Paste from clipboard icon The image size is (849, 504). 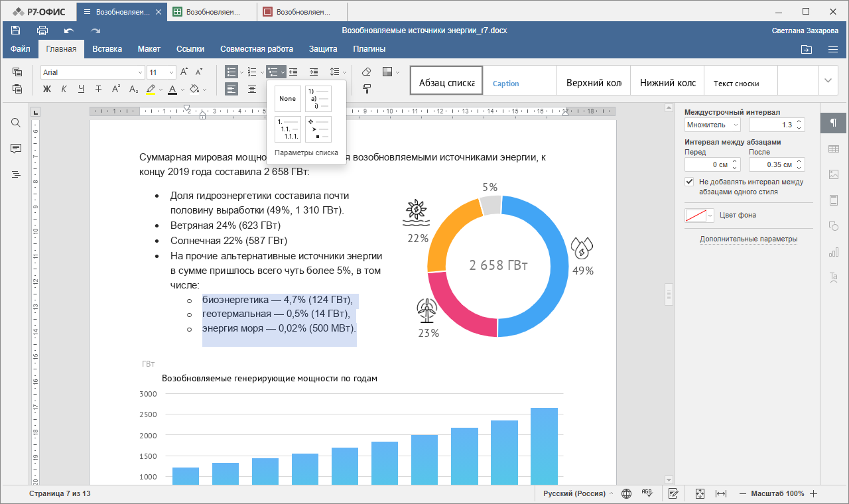pyautogui.click(x=17, y=89)
